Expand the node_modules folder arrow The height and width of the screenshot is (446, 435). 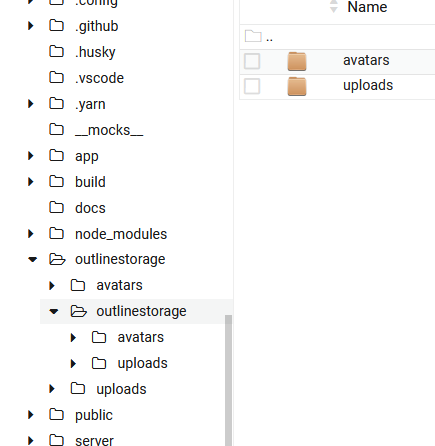31,234
